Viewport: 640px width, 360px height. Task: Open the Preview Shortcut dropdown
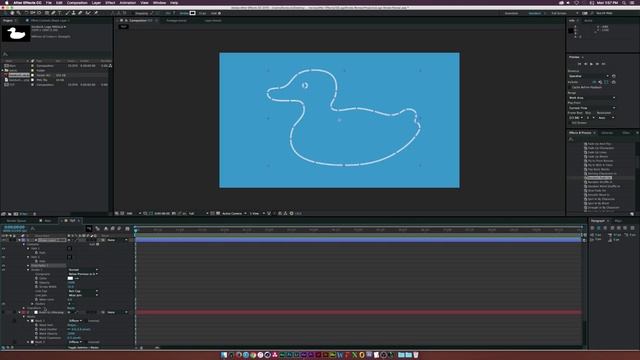pyautogui.click(x=589, y=76)
